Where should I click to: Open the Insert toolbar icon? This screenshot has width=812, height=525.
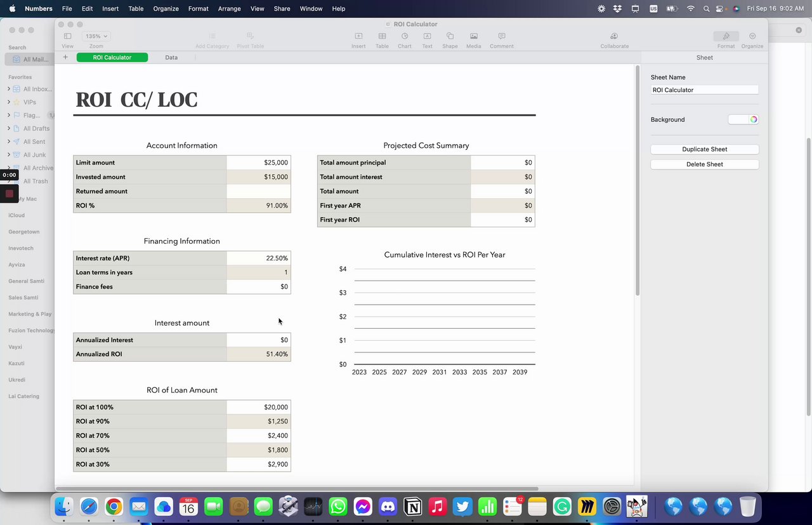[358, 36]
